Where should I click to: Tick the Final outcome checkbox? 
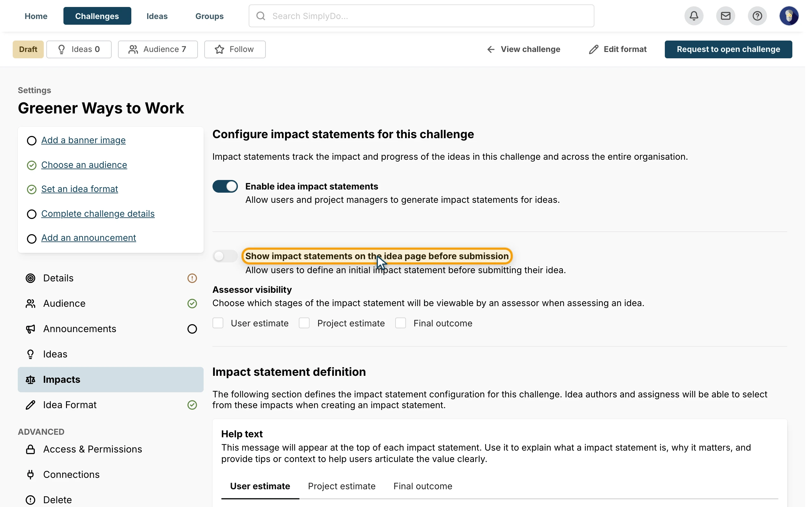coord(400,323)
